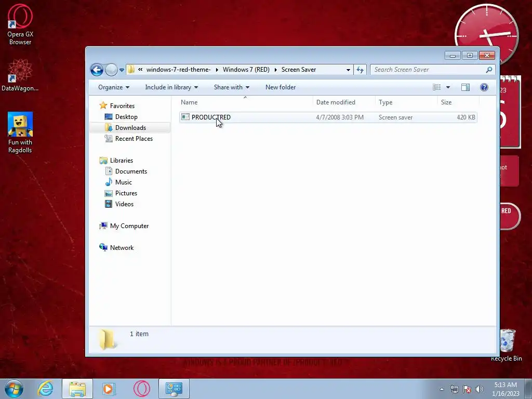Image resolution: width=532 pixels, height=399 pixels.
Task: Sort files by Date modified column
Action: pyautogui.click(x=344, y=102)
